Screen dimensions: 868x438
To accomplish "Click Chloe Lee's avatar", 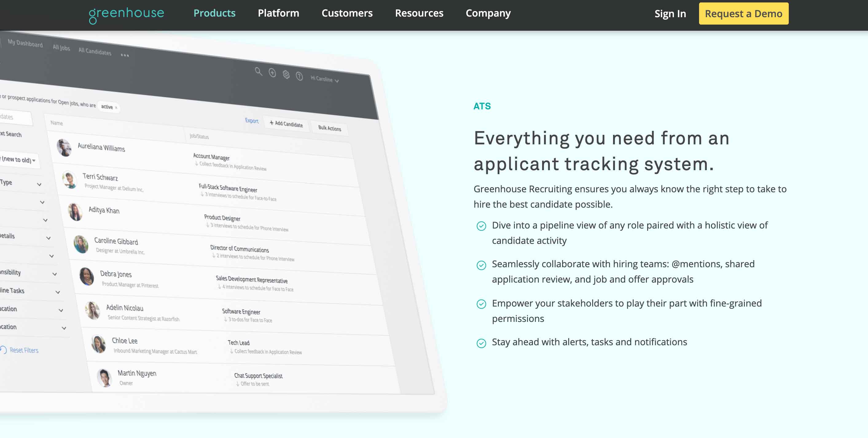I will click(98, 344).
